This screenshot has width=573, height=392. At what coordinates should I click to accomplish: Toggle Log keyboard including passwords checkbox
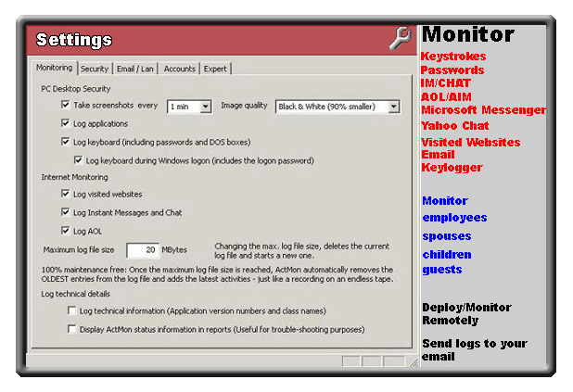pos(66,142)
